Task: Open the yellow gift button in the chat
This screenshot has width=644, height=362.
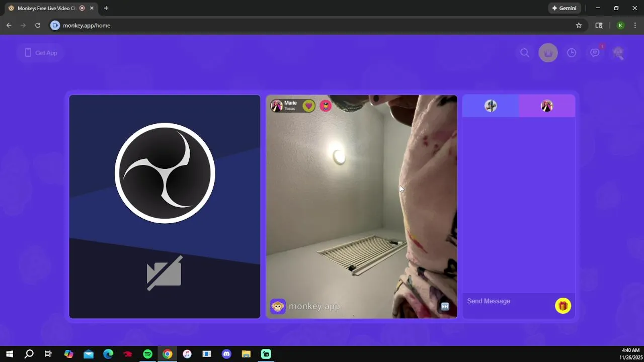Action: pos(563,306)
